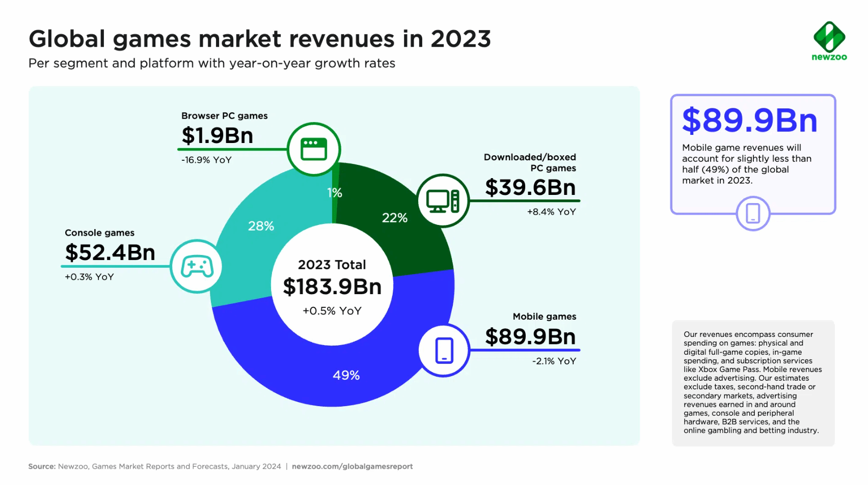Click the '+8.4% YoY' growth rate

(x=552, y=212)
